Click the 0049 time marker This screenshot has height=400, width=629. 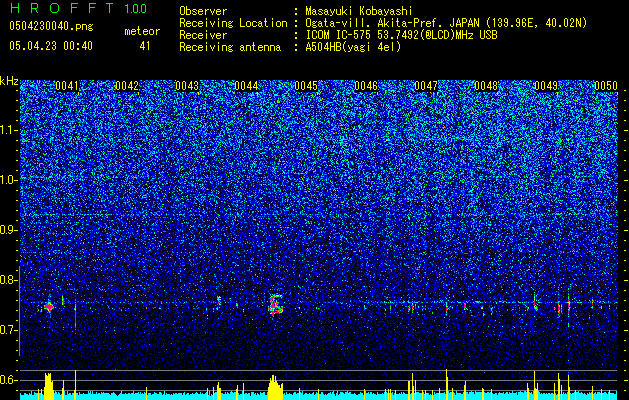pos(546,86)
